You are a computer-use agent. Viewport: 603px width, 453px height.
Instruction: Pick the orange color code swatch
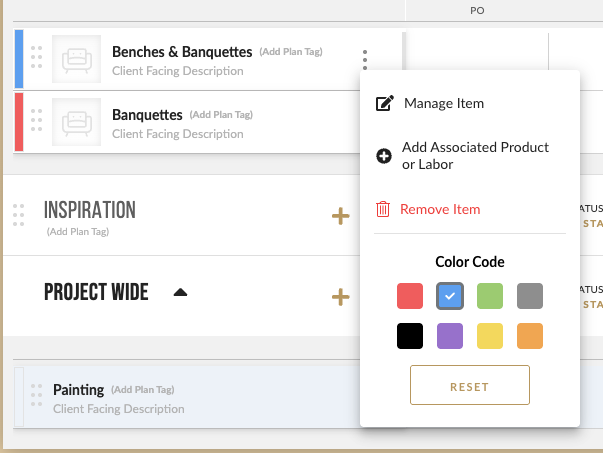pyautogui.click(x=530, y=336)
